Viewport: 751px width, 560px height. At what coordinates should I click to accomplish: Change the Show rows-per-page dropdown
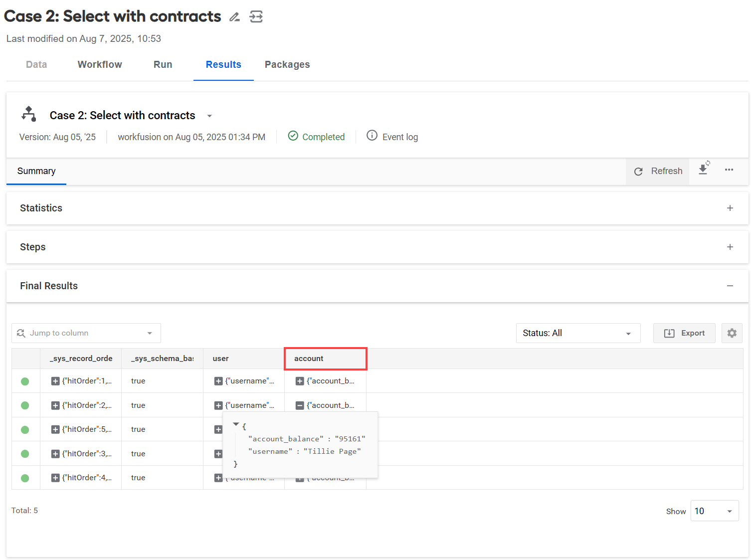pos(715,511)
